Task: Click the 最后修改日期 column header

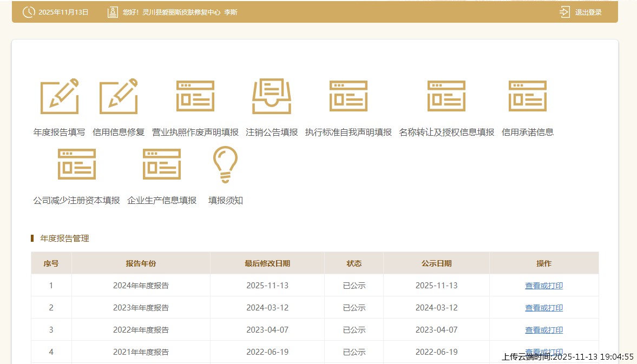Action: (x=267, y=263)
